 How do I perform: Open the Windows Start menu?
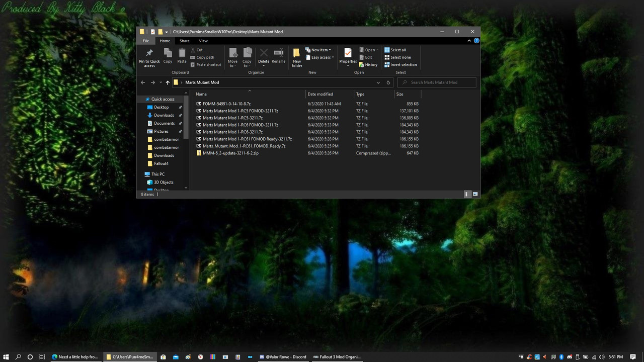(x=6, y=357)
